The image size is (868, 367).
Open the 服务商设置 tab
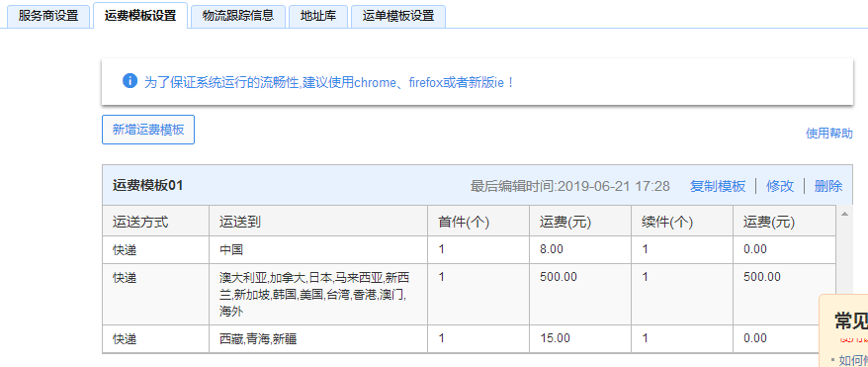pos(48,16)
